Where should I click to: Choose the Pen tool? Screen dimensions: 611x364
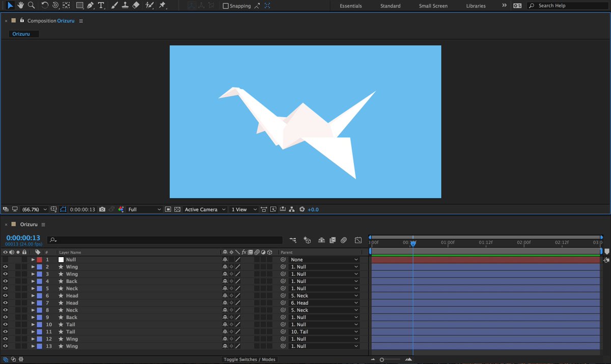tap(90, 6)
